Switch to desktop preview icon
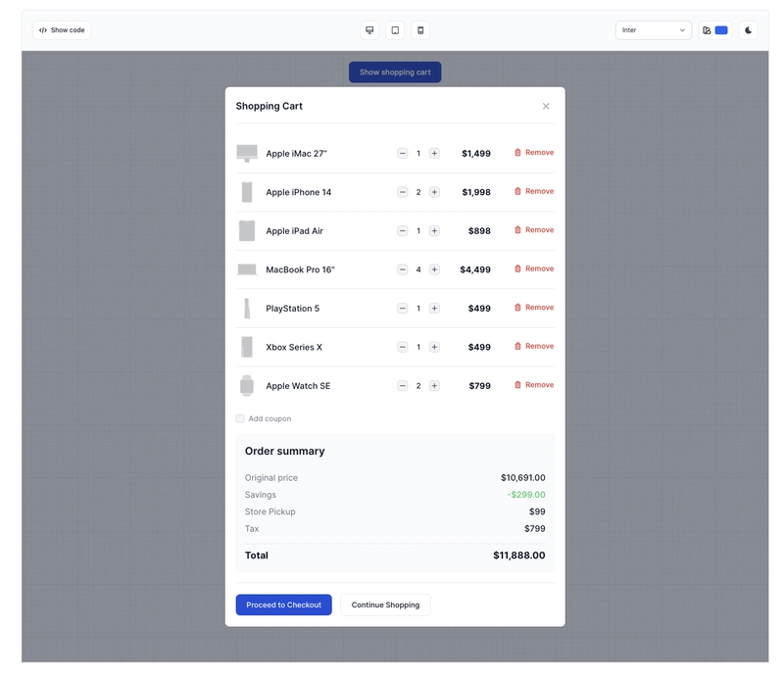This screenshot has height=677, width=784. click(x=369, y=30)
